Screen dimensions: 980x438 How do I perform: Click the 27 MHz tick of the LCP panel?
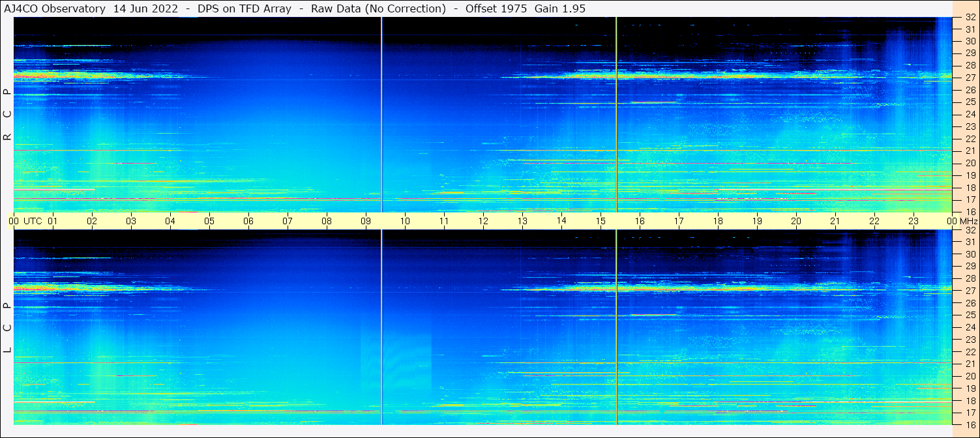tap(970, 291)
